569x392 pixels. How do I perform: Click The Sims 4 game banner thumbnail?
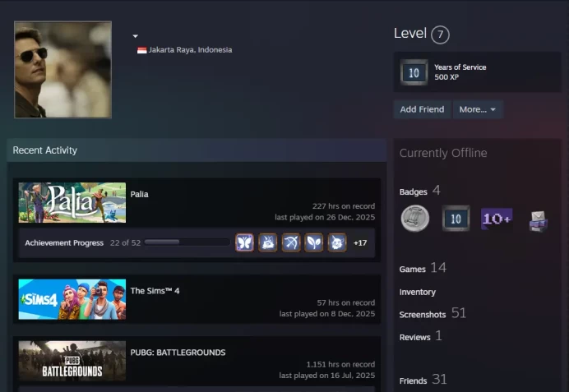point(72,299)
